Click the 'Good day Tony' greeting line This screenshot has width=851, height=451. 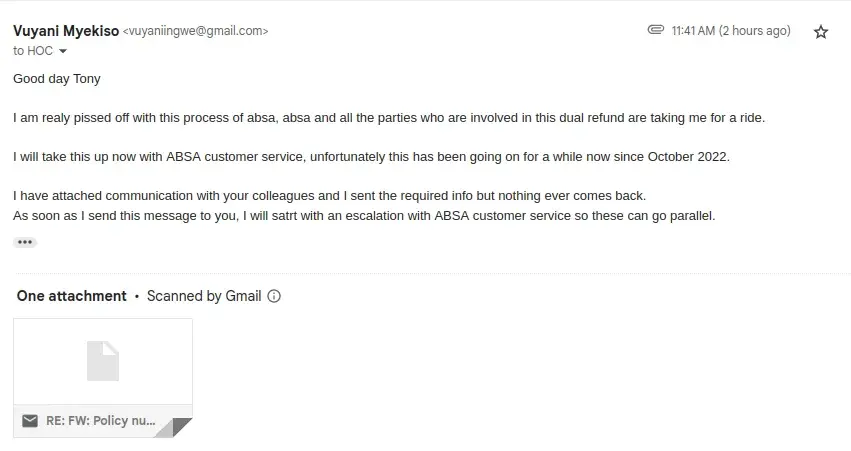click(x=57, y=78)
